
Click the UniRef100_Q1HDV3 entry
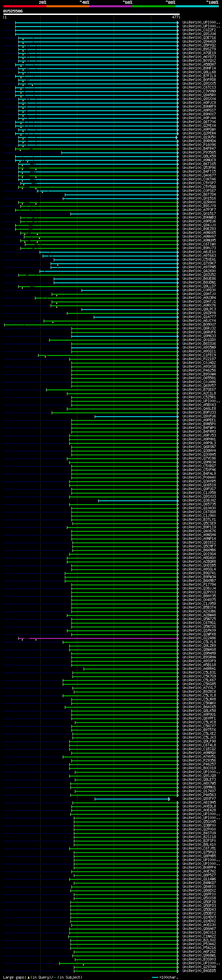tap(199, 917)
